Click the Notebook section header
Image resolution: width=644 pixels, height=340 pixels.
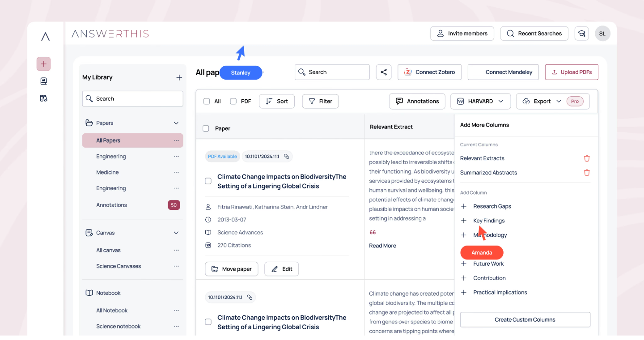click(x=108, y=293)
